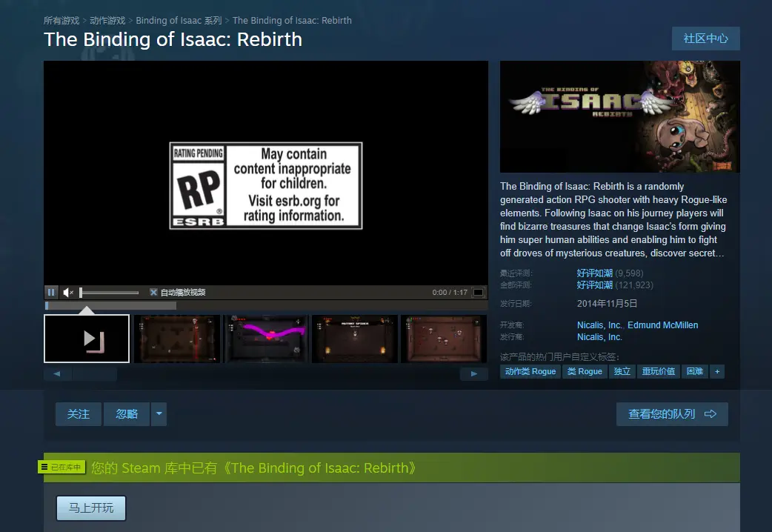Open developer Edmund McMillen link
The height and width of the screenshot is (532, 772).
tap(662, 325)
